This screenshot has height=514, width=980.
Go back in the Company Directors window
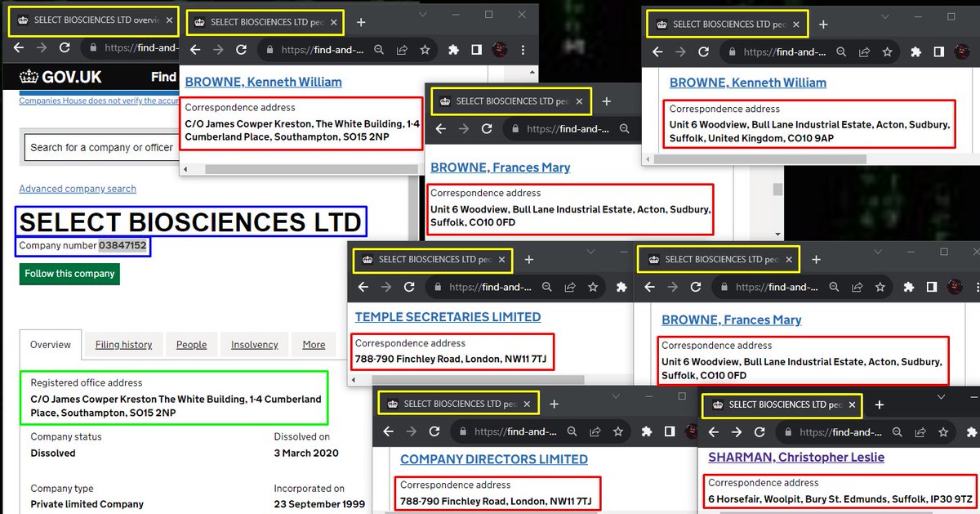pos(387,431)
